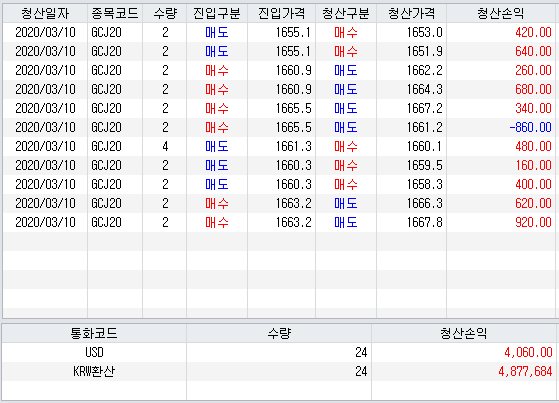Click the 4,060.00 total profit cell
The image size is (559, 403).
[x=464, y=352]
